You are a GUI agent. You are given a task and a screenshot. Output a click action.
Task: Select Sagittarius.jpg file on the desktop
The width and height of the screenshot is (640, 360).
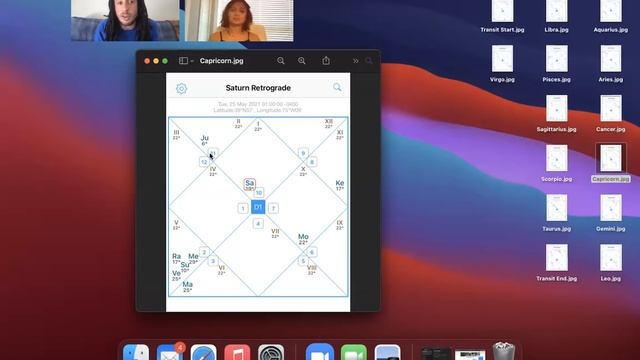click(556, 114)
